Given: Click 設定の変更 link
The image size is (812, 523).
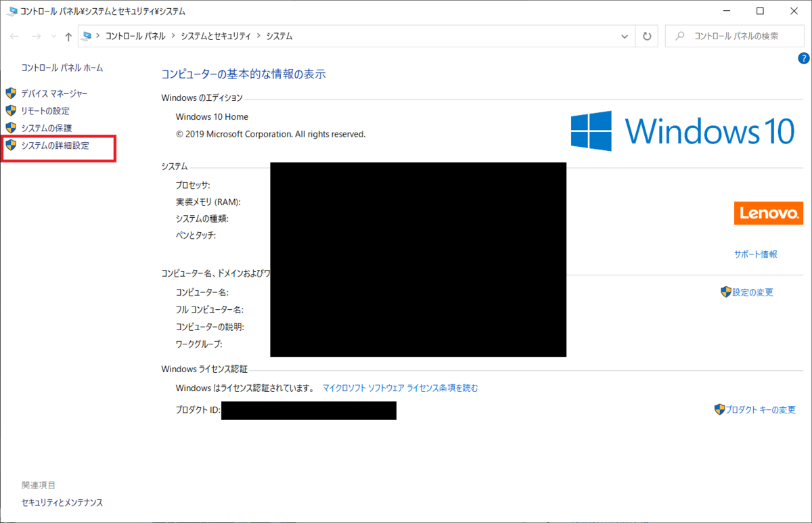Looking at the screenshot, I should point(753,292).
